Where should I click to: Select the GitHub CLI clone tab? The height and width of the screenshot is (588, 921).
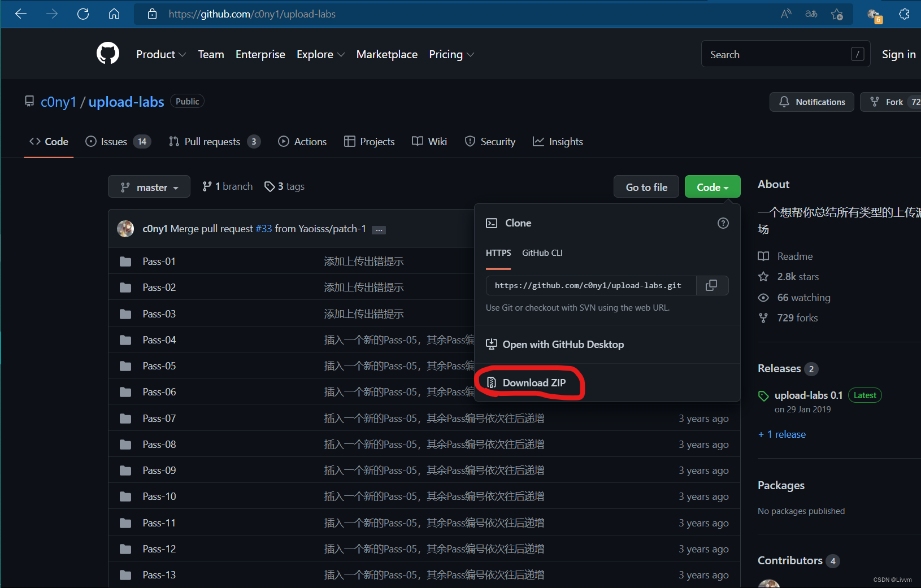tap(542, 253)
